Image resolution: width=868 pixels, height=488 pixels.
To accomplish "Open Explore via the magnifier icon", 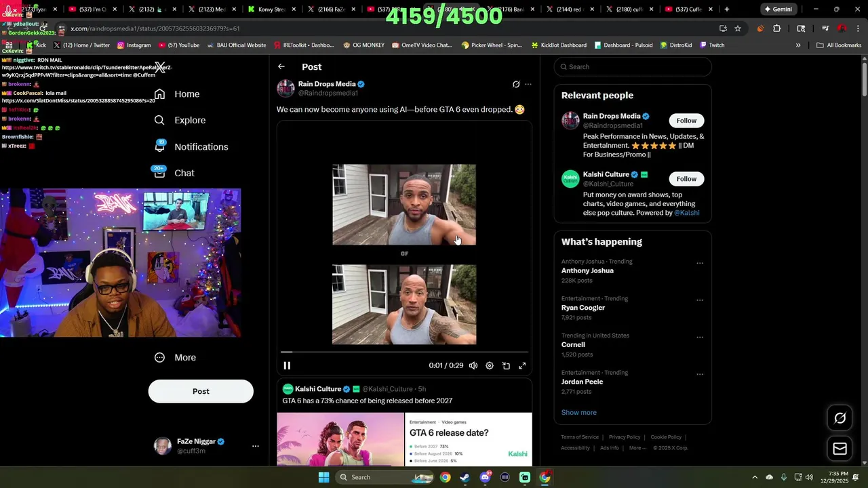I will pos(159,120).
